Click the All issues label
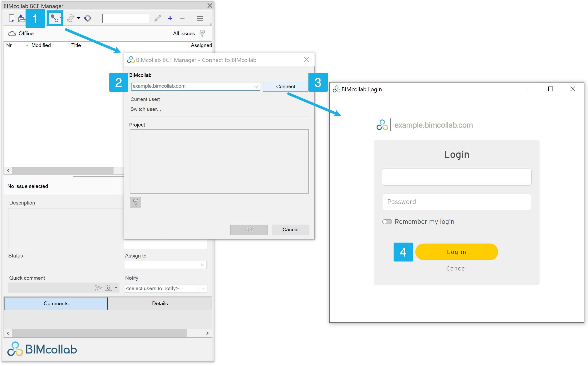The height and width of the screenshot is (366, 588). click(184, 34)
